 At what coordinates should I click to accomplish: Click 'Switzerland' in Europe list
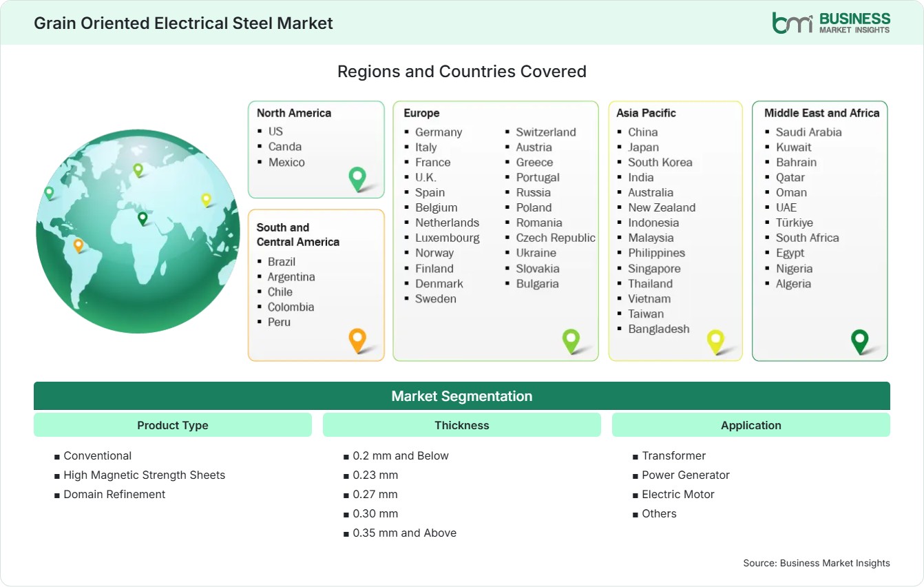tap(546, 132)
